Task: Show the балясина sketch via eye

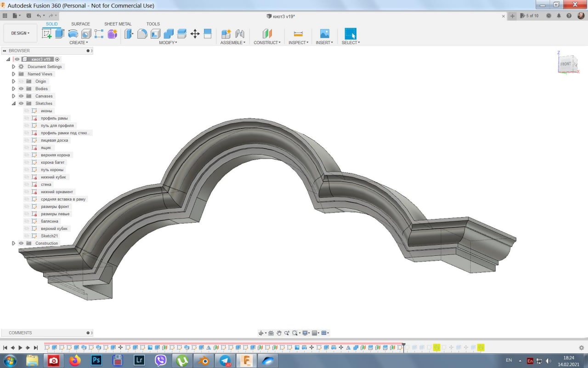Action: (27, 221)
